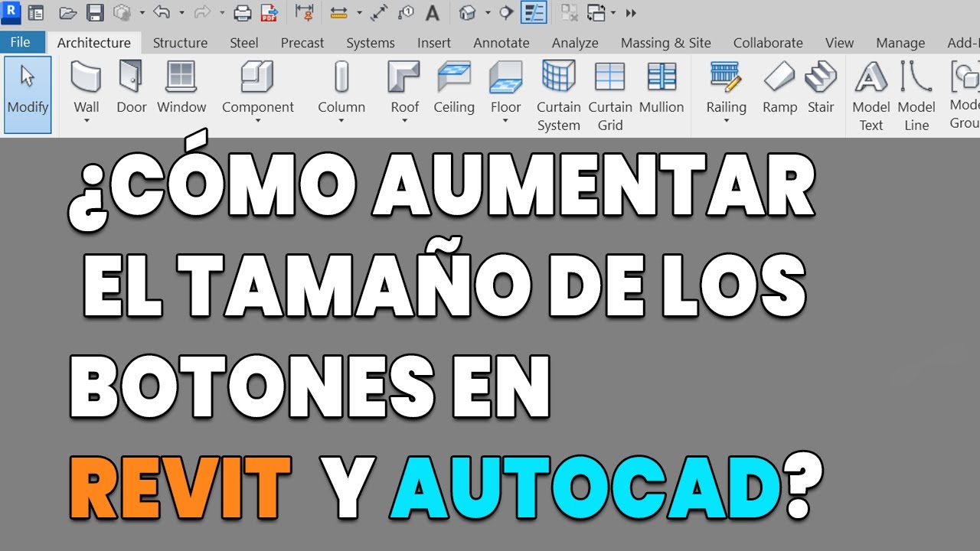Expand the Floor dropdown arrow
This screenshot has width=980, height=551.
[x=505, y=121]
